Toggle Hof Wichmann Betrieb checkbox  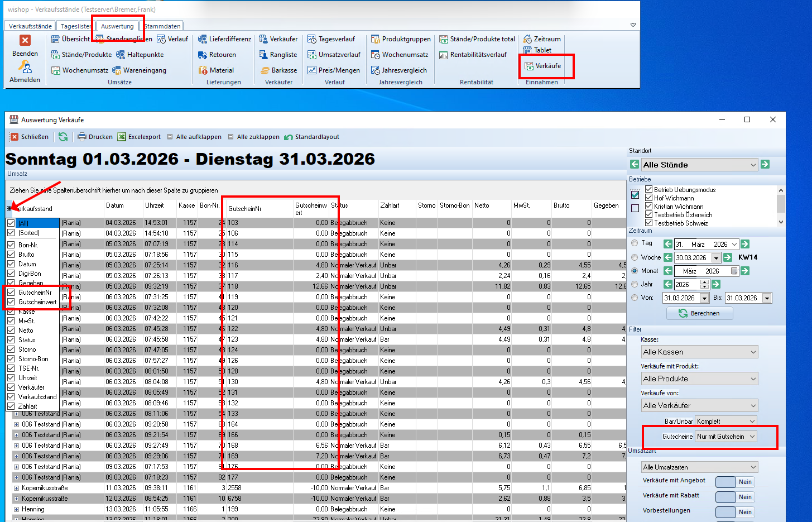tap(649, 198)
